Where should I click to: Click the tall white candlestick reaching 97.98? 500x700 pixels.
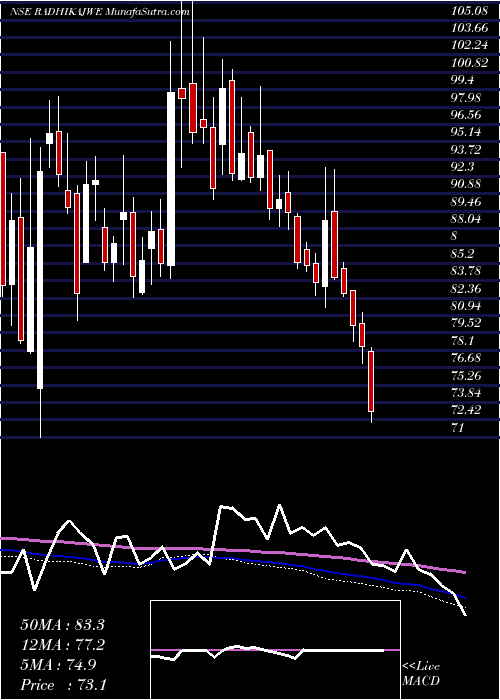point(171,179)
